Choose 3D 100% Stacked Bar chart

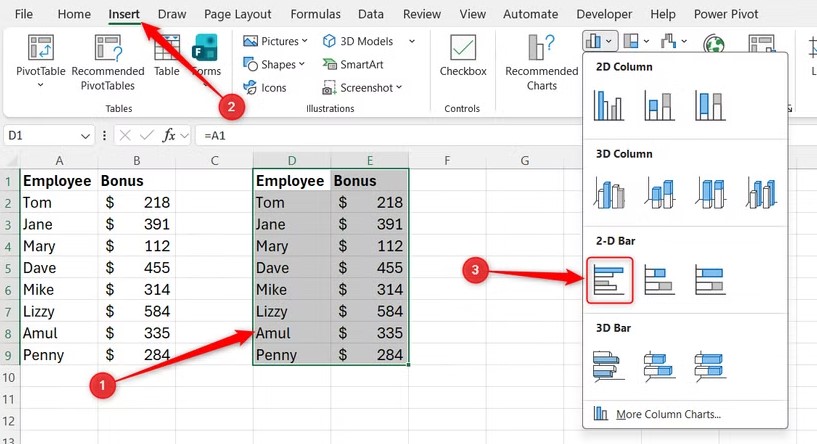click(x=710, y=366)
